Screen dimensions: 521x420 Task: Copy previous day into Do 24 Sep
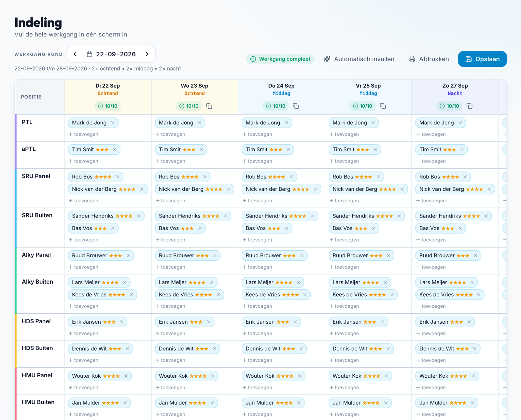click(296, 106)
